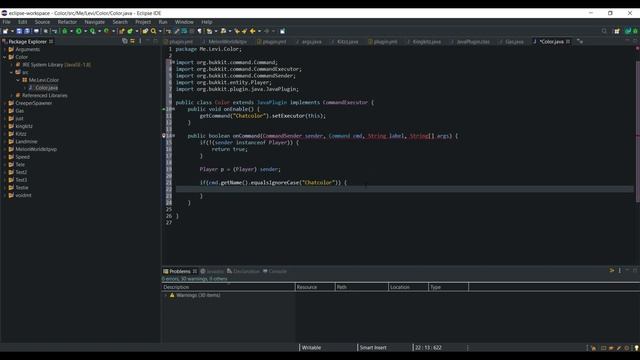Click the tip lightbulb icon in status bar
The height and width of the screenshot is (360, 640).
tap(636, 348)
